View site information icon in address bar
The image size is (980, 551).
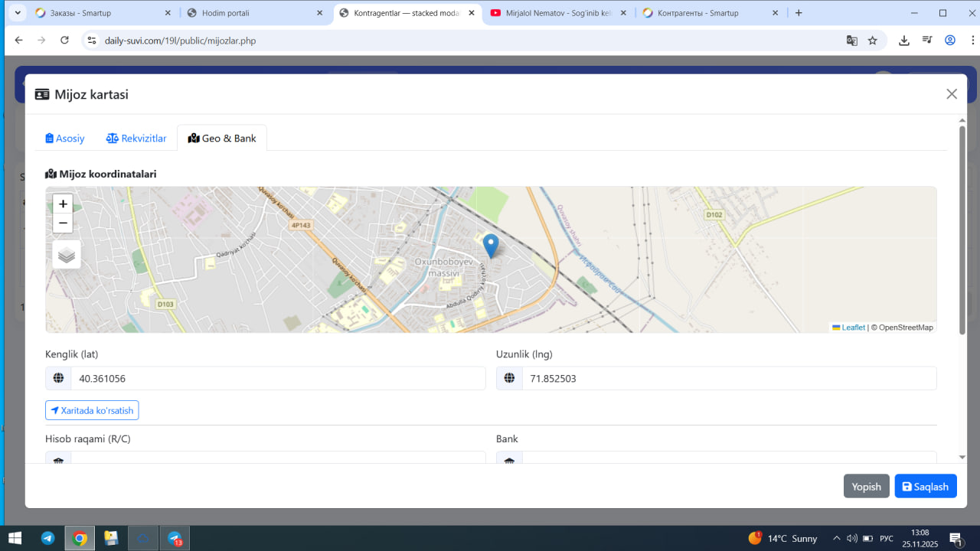pyautogui.click(x=92, y=41)
